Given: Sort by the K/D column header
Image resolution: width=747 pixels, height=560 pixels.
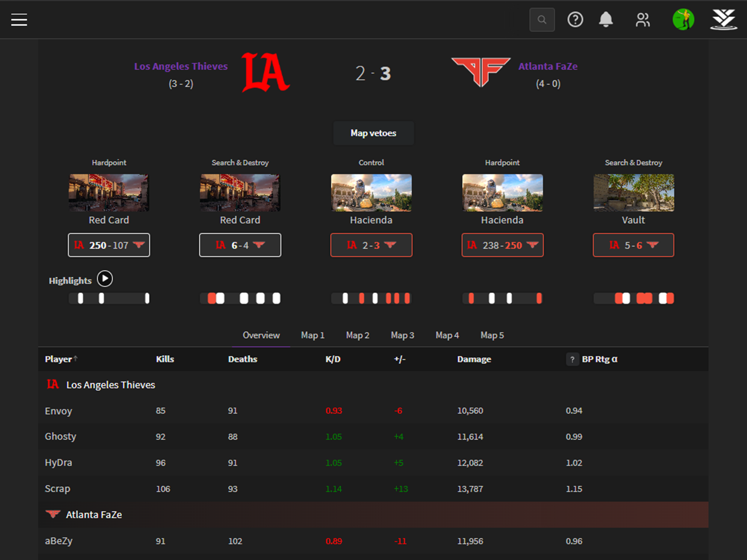Looking at the screenshot, I should coord(333,359).
